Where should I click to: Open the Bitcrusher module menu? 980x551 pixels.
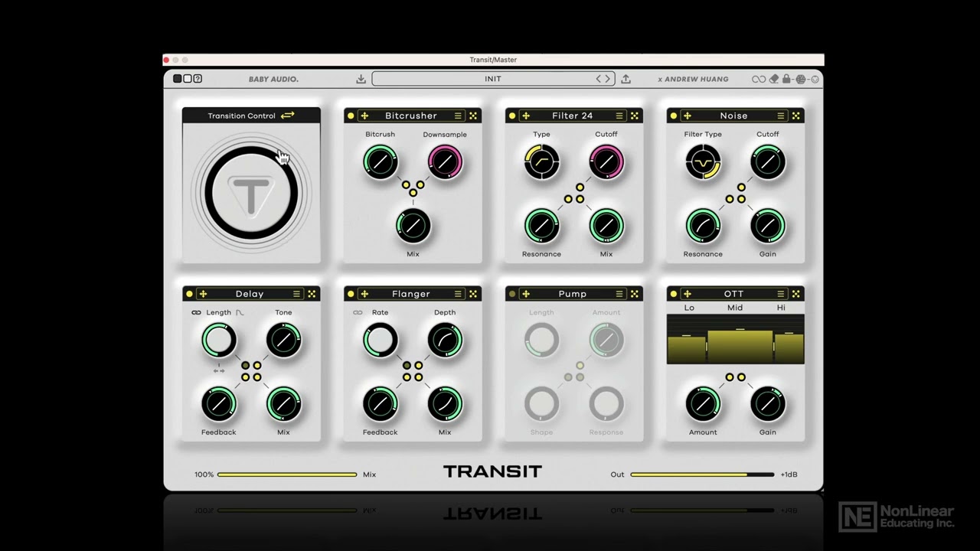[458, 116]
